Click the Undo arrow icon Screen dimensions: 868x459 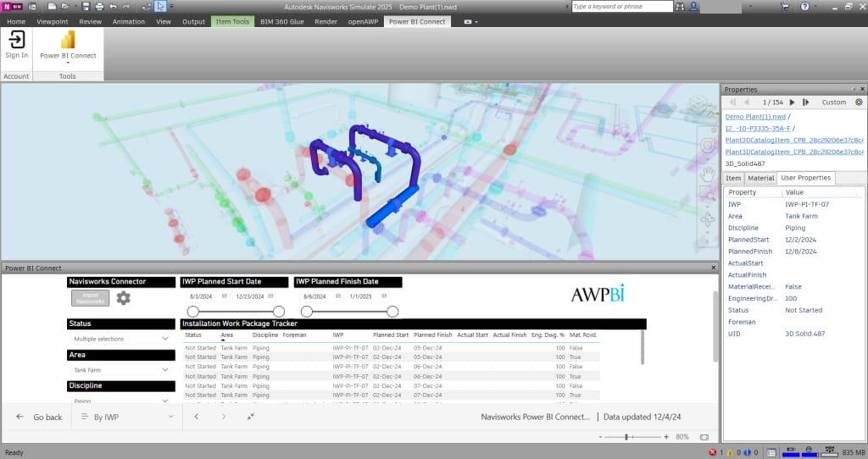click(114, 7)
